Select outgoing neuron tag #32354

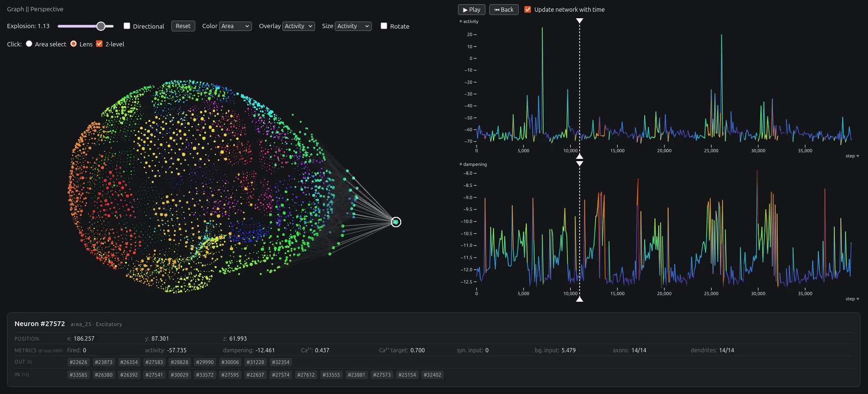pyautogui.click(x=281, y=362)
